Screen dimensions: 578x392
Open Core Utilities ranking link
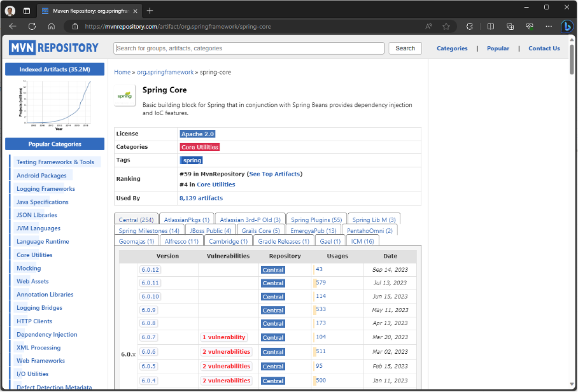pyautogui.click(x=216, y=184)
